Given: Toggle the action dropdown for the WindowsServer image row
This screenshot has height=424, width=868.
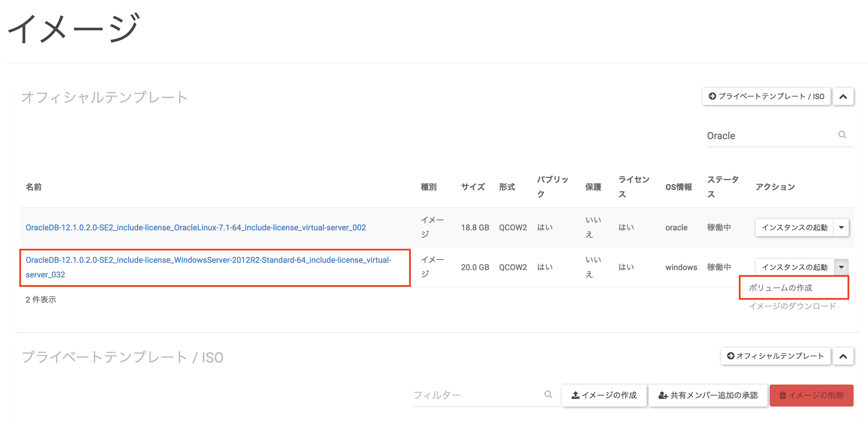Looking at the screenshot, I should coord(841,267).
